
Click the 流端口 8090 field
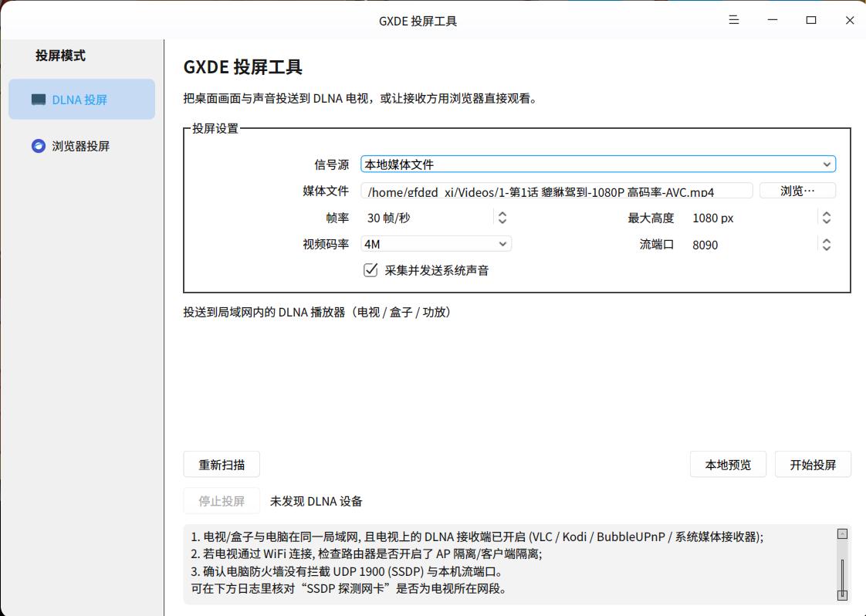(x=753, y=245)
